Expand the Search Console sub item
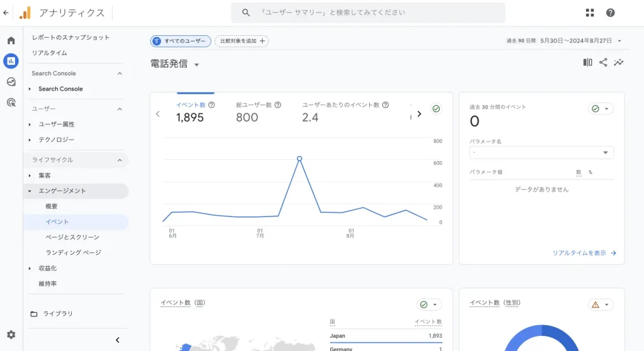The image size is (644, 351). pos(30,89)
